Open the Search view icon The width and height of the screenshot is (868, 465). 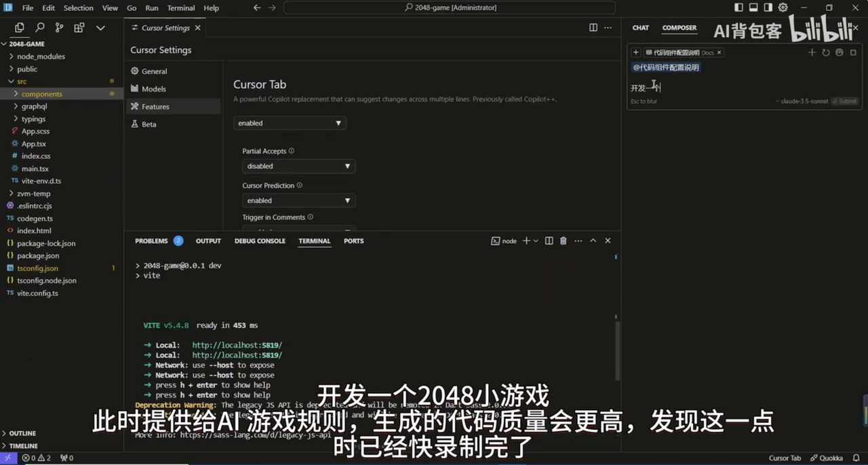[x=39, y=28]
